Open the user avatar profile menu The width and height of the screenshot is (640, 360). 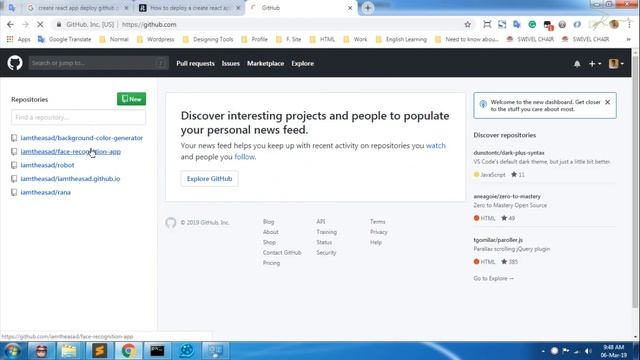tap(616, 63)
